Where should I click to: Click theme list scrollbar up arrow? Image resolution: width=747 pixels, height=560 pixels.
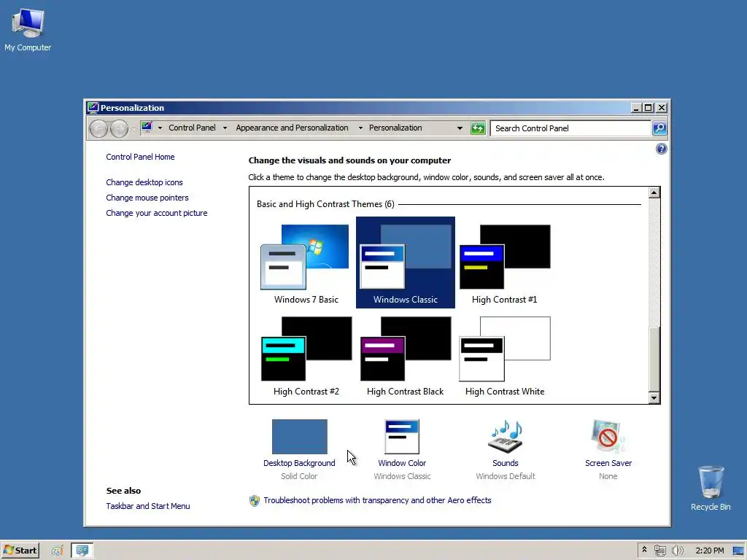654,192
